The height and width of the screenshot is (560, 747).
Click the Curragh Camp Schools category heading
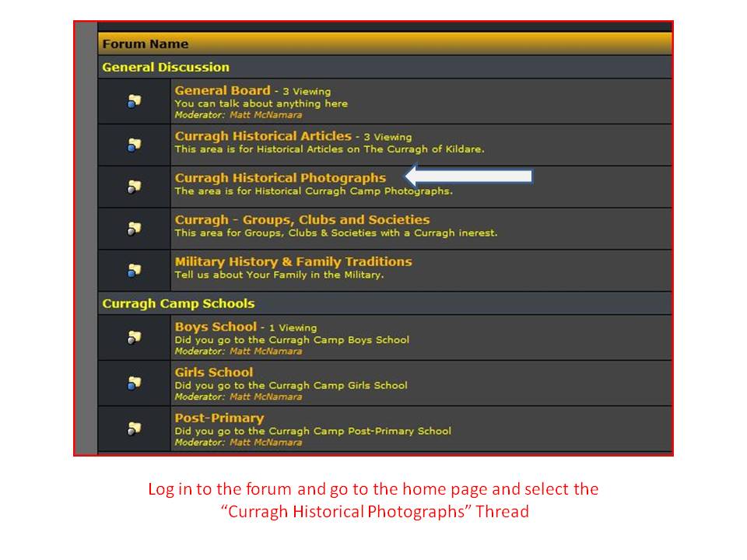(x=179, y=304)
